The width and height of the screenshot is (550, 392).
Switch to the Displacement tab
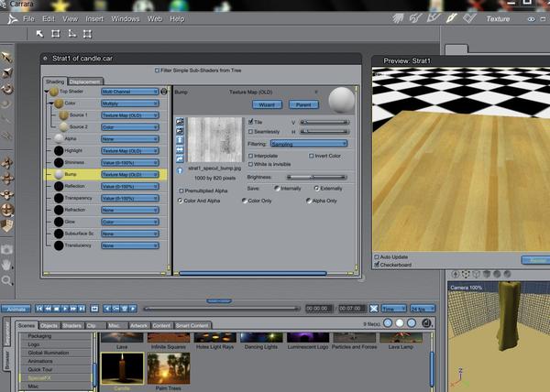84,82
